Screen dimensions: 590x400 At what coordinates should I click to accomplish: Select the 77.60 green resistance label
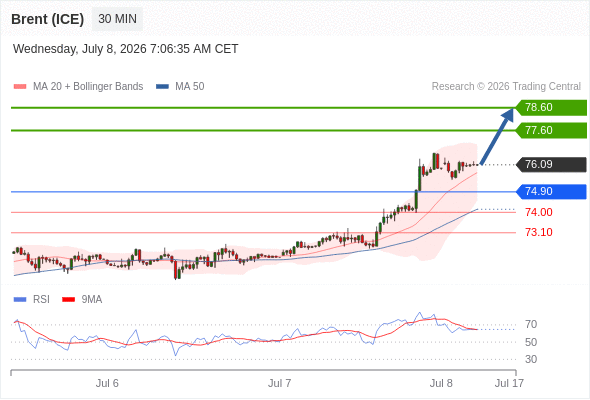tap(551, 131)
